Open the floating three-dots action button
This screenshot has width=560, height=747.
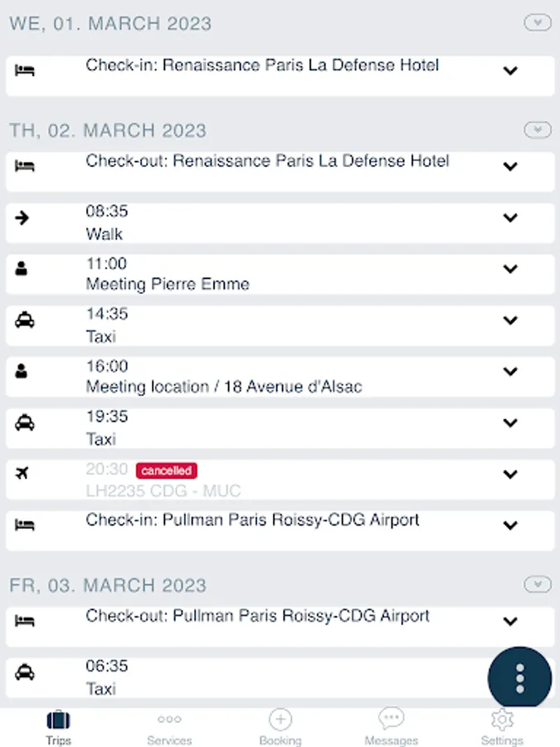(x=519, y=678)
